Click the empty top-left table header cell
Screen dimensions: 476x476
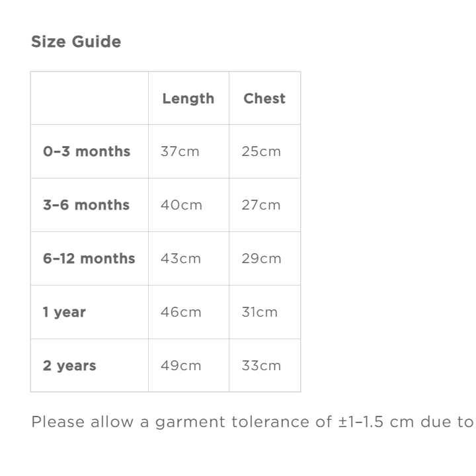tap(89, 99)
